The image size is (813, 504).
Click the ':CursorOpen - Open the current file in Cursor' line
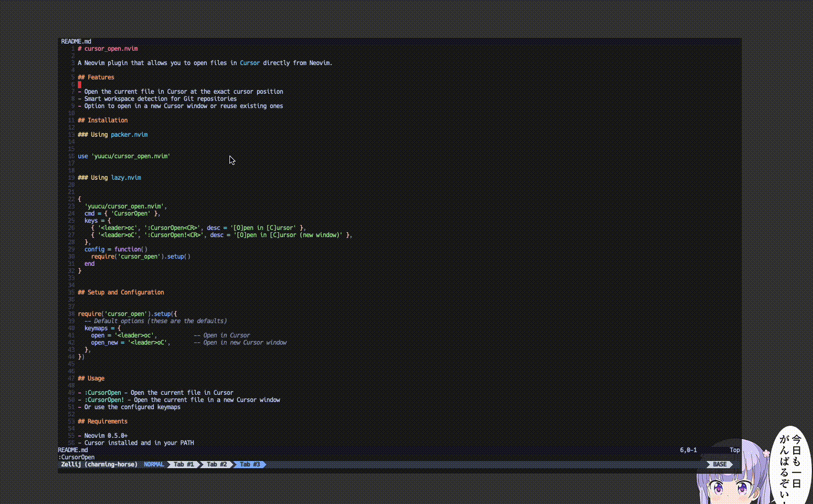(x=156, y=393)
